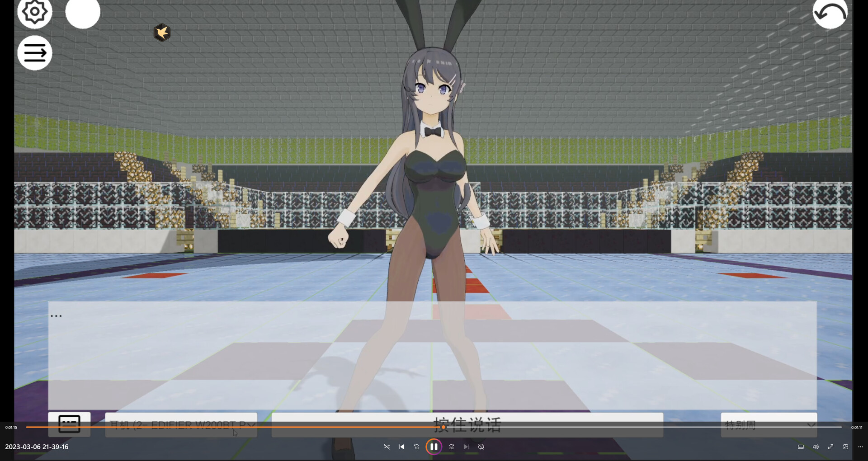Image resolution: width=868 pixels, height=461 pixels.
Task: Open the hamburger menu with arrow
Action: [35, 53]
